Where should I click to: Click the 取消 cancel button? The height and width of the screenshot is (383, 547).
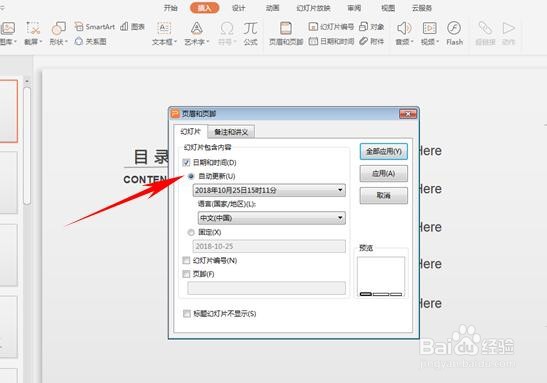point(384,195)
